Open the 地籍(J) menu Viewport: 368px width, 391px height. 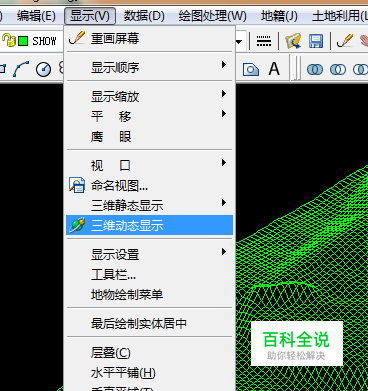(279, 16)
